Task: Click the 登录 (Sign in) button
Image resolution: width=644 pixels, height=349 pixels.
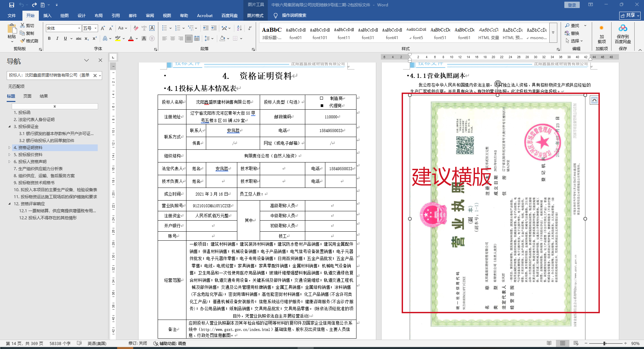Action: [x=572, y=5]
